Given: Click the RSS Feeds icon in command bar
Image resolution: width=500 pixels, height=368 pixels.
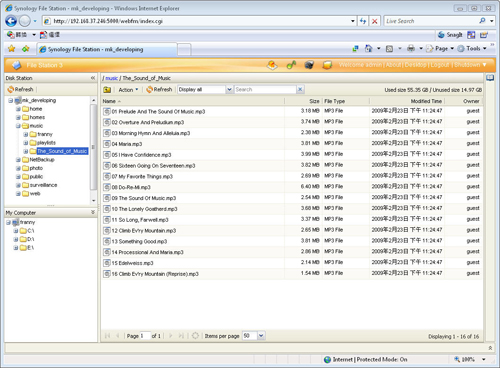Looking at the screenshot, I should [389, 49].
